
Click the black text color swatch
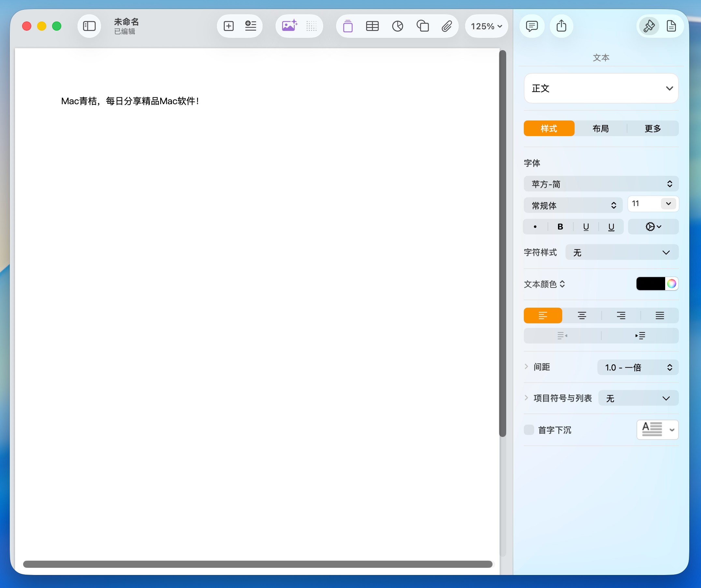(x=650, y=284)
